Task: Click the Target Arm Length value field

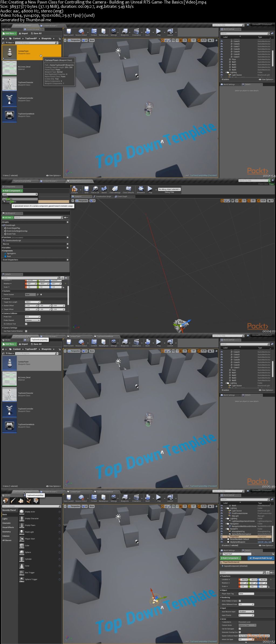Action: click(x=32, y=302)
